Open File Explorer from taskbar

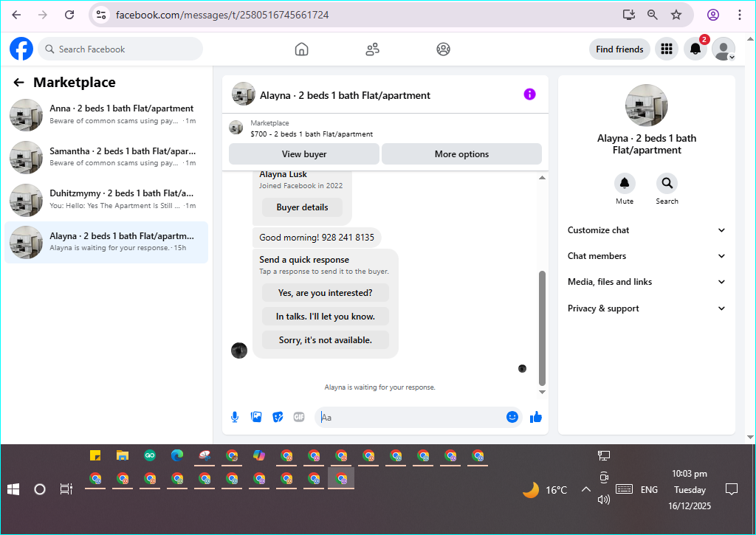pyautogui.click(x=123, y=455)
